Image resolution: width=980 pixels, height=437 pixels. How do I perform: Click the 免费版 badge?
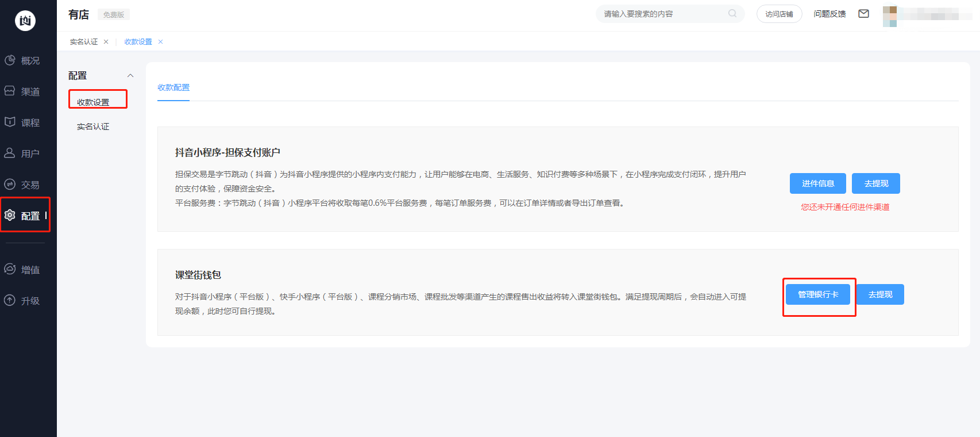(114, 15)
